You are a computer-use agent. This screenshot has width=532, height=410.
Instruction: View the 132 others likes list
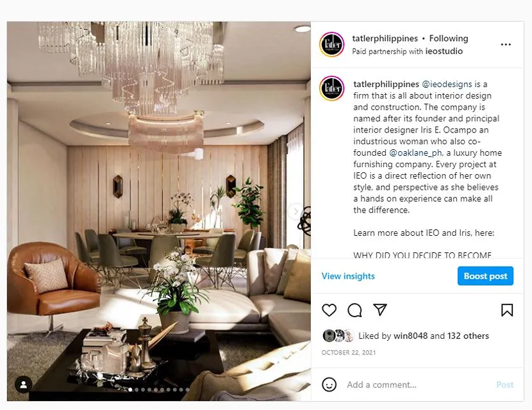(x=468, y=336)
